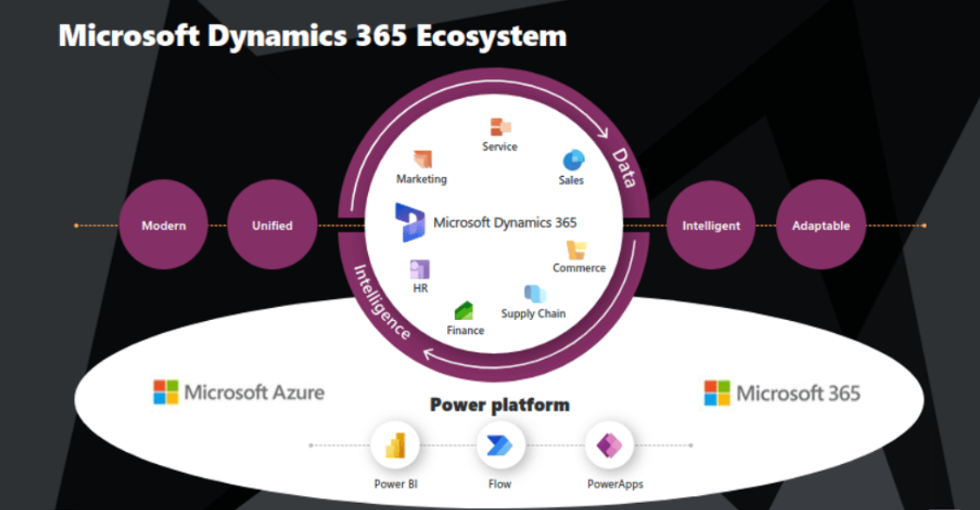Click the Marketing app icon
980x510 pixels.
point(423,160)
